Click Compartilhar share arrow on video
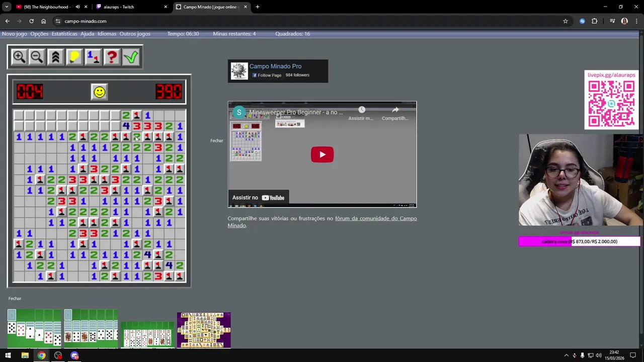 pyautogui.click(x=395, y=114)
